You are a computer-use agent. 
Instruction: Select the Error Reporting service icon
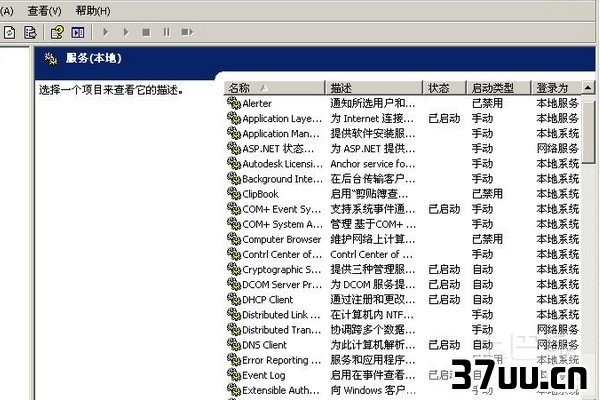(234, 360)
